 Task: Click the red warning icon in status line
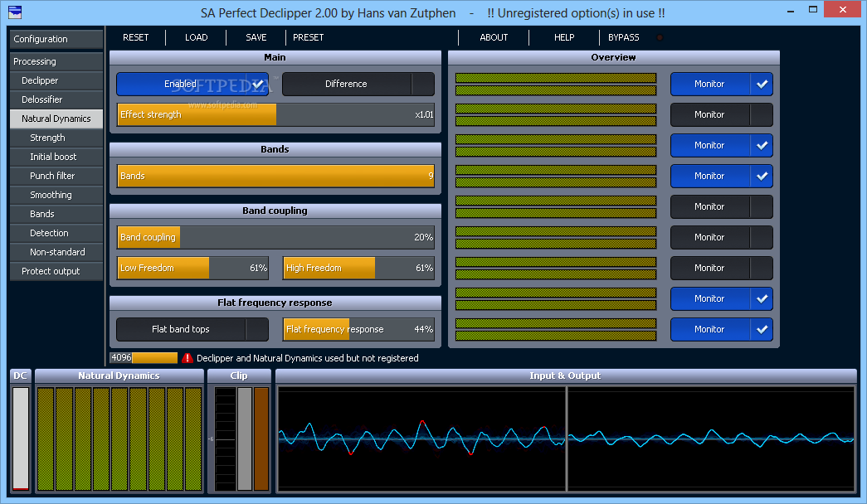188,358
